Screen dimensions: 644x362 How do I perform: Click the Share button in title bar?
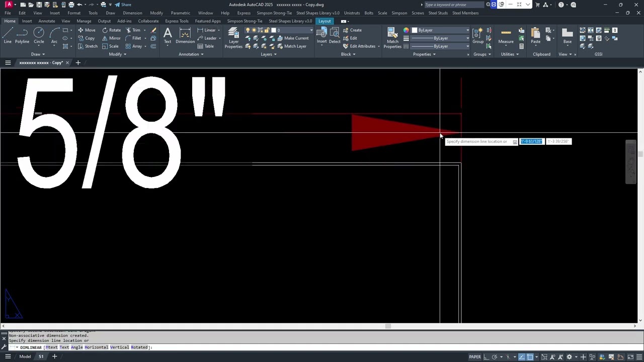[123, 5]
